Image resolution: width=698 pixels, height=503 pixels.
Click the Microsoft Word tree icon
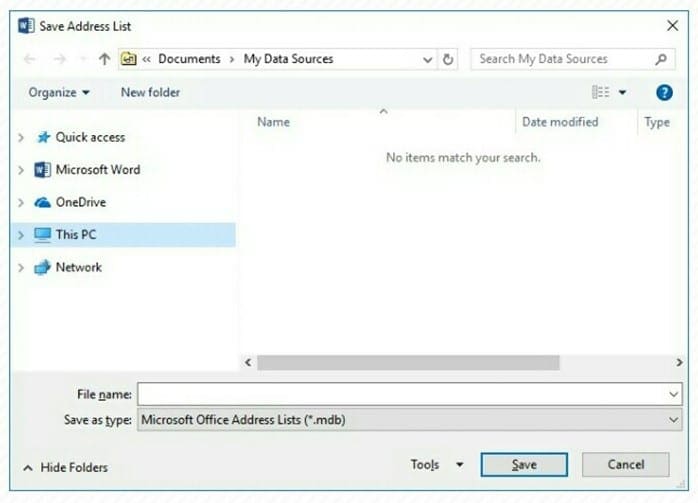point(42,170)
